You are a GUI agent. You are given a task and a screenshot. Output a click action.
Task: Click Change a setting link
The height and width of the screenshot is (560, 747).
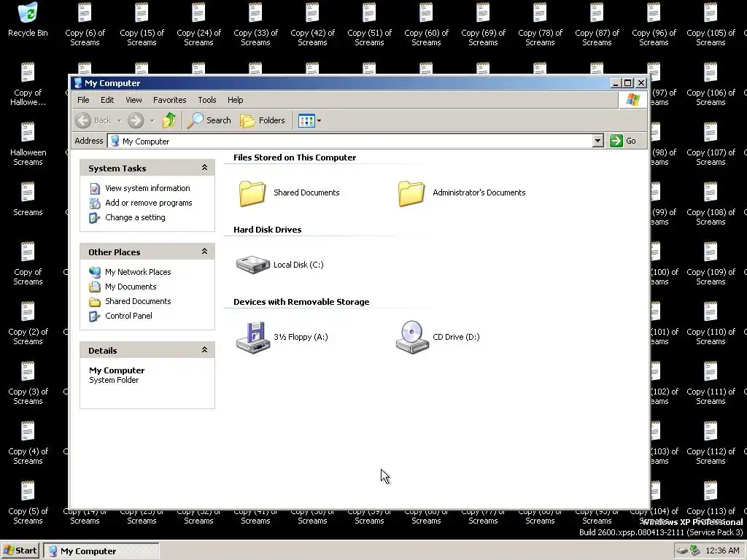(x=135, y=217)
